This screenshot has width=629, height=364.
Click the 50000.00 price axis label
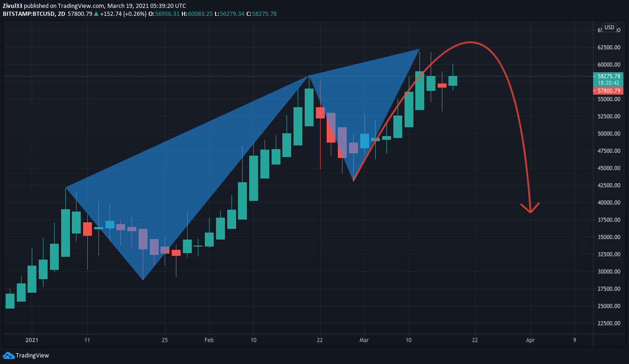click(x=609, y=134)
